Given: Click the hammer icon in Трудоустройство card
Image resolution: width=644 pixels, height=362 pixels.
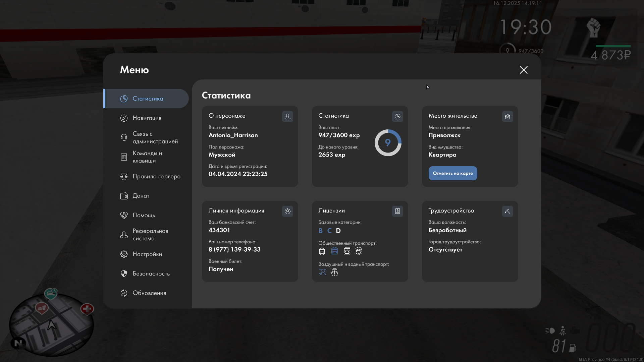Looking at the screenshot, I should (x=507, y=211).
